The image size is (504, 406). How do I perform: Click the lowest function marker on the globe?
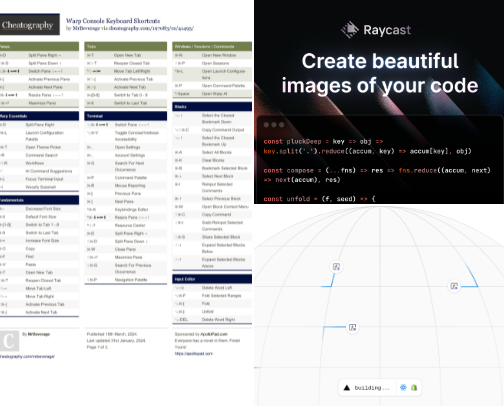click(352, 327)
